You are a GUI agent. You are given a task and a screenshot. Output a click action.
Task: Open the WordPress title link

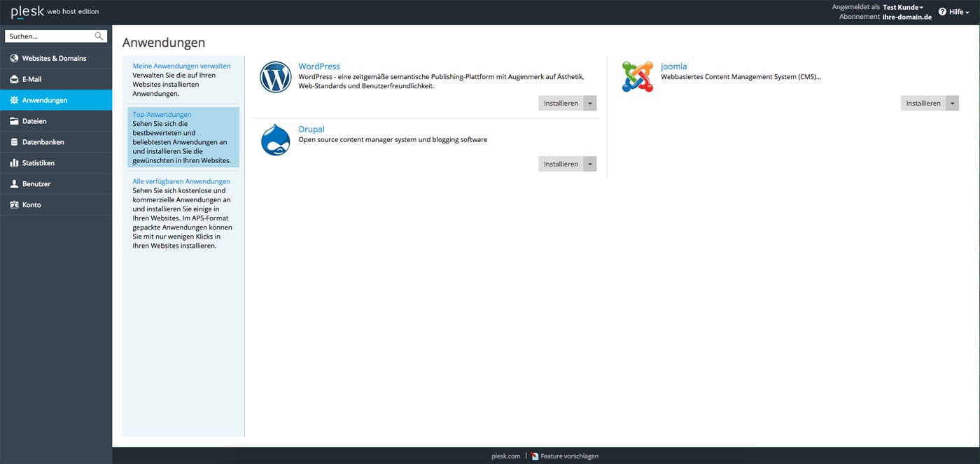319,66
